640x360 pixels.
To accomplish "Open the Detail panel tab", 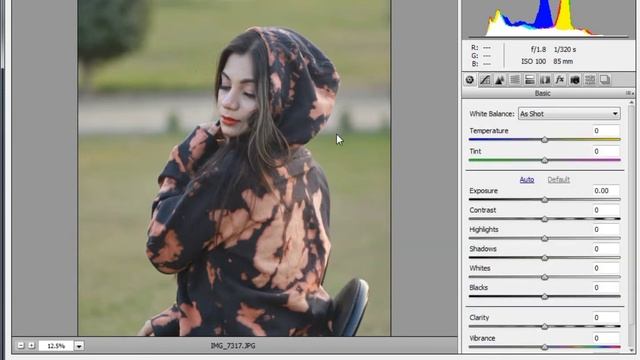I will coord(500,80).
